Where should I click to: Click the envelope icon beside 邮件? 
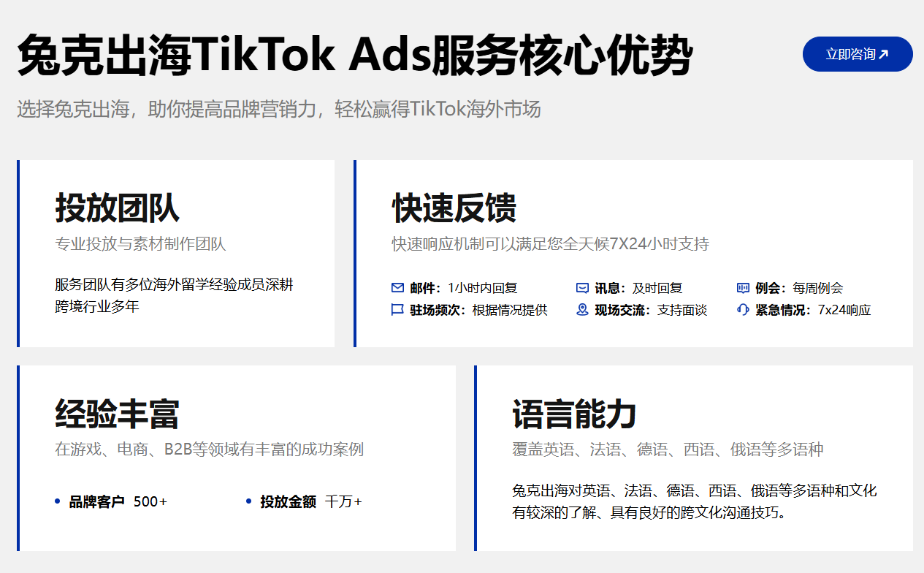(x=397, y=288)
